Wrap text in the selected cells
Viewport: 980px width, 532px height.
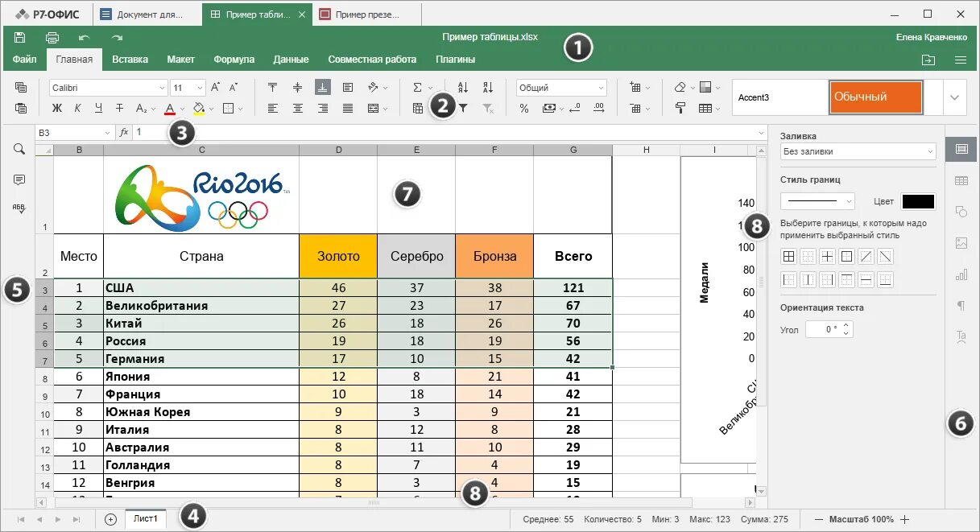348,88
